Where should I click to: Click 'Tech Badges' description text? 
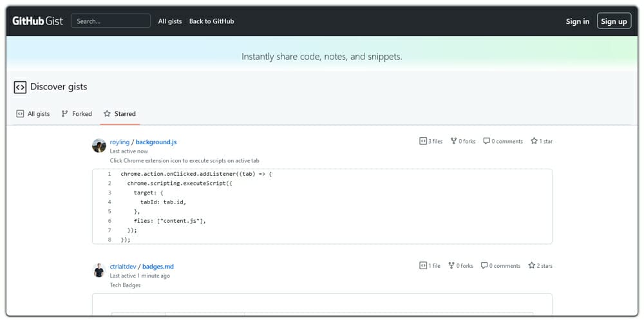126,285
